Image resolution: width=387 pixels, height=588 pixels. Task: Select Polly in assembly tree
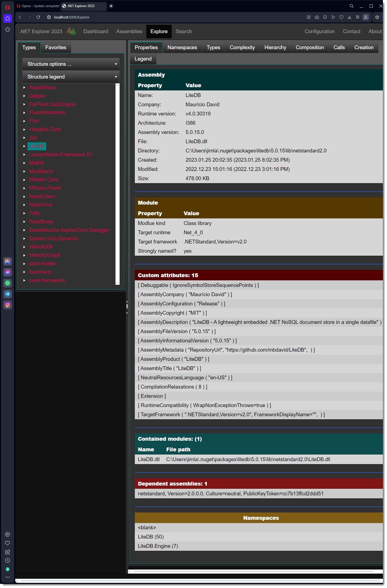35,213
